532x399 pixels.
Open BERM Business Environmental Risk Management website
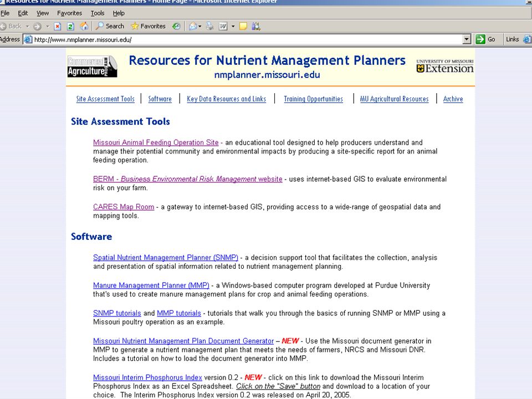pos(188,179)
